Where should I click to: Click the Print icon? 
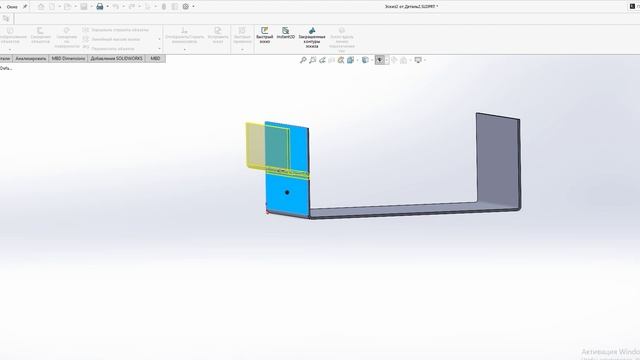click(100, 7)
